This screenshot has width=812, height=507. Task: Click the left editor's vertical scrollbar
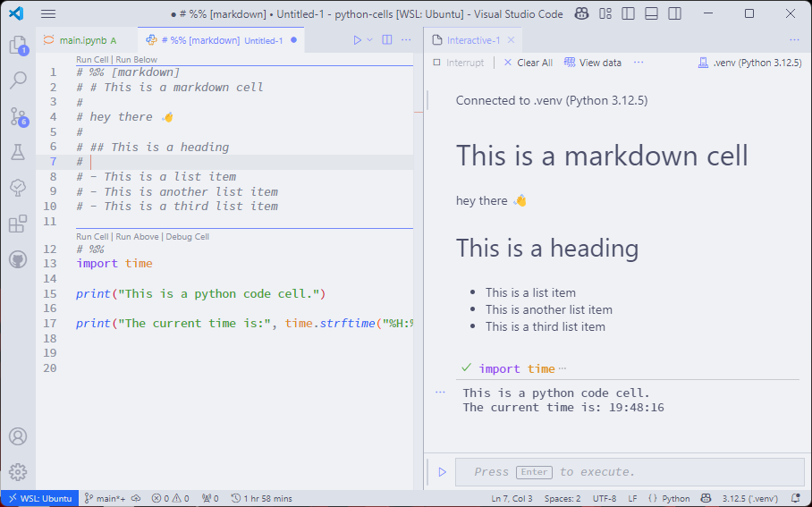[419, 271]
